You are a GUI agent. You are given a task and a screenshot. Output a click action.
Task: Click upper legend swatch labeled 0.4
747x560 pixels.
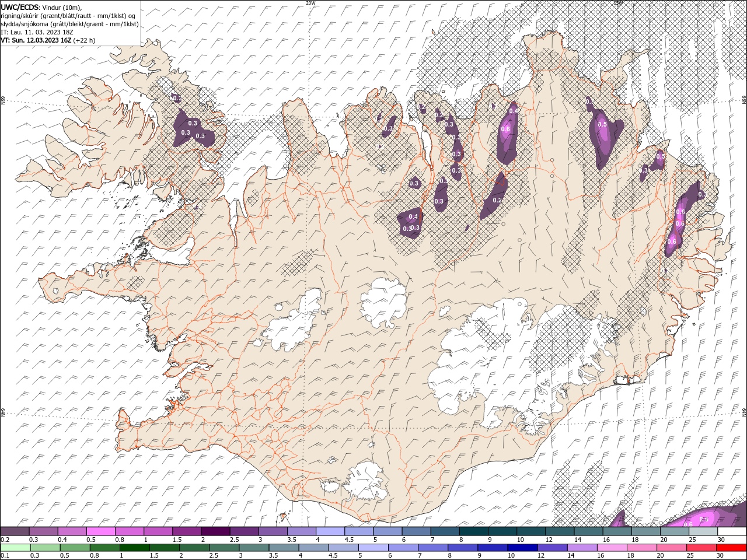tap(72, 531)
